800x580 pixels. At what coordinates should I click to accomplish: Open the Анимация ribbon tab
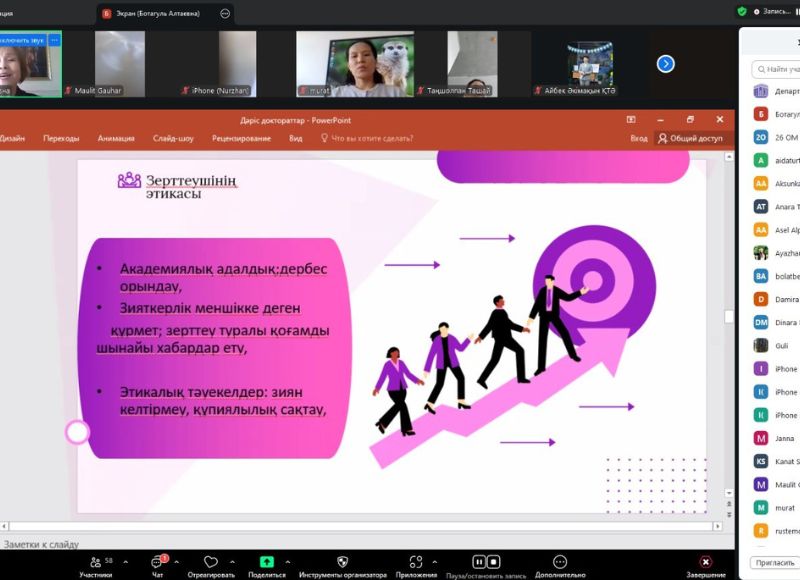point(116,139)
